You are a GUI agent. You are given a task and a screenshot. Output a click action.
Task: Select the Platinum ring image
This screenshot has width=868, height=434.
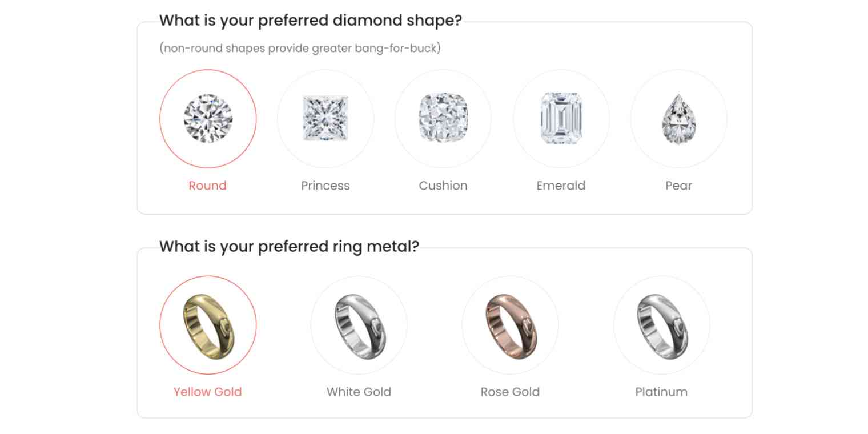click(661, 325)
